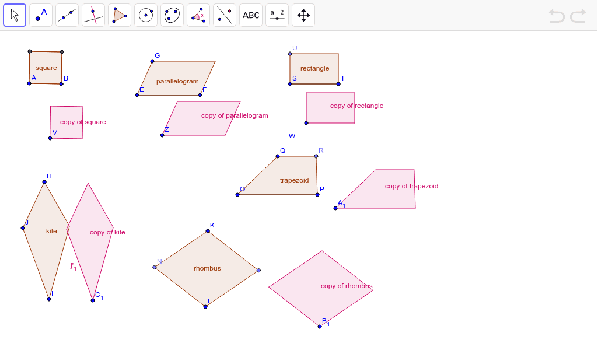Select Circle with Center through Point tool
The width and height of the screenshot is (598, 364).
pyautogui.click(x=146, y=15)
